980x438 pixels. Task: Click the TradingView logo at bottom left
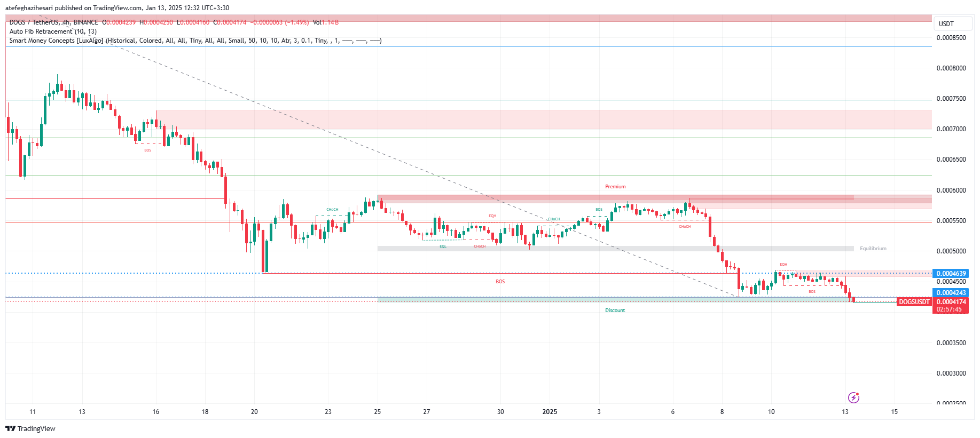point(30,428)
